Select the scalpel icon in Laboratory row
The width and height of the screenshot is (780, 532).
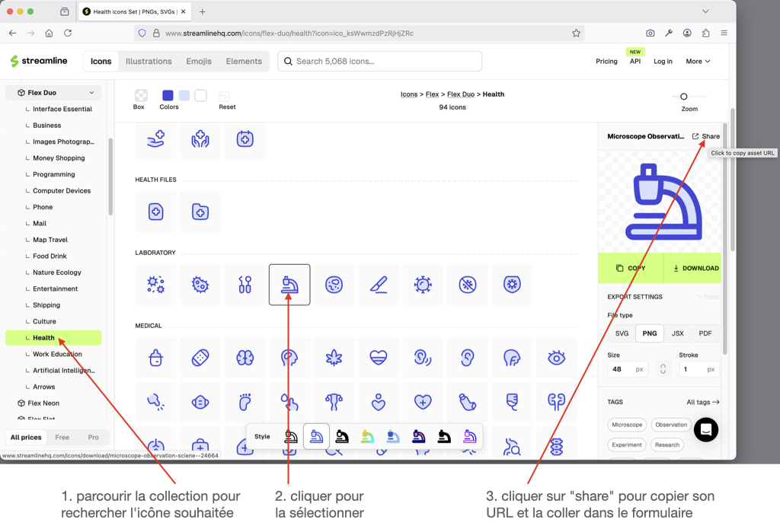[x=379, y=285]
